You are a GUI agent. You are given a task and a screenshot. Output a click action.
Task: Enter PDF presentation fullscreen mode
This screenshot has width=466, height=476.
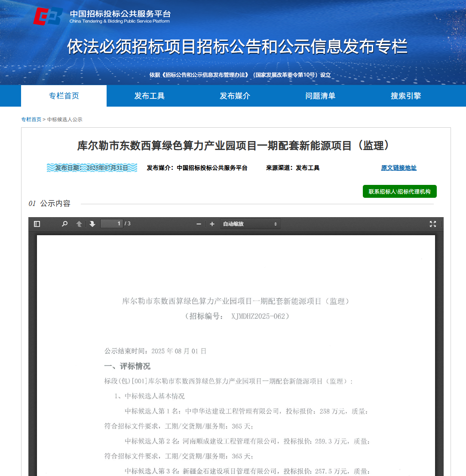pos(432,224)
